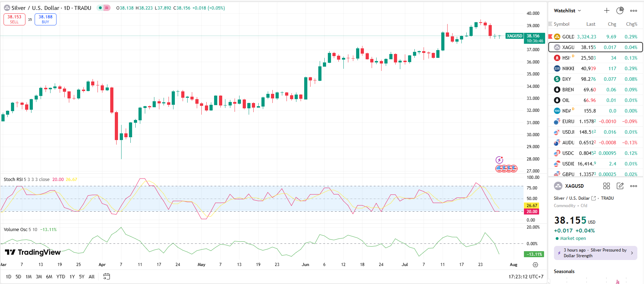
Task: Open watchlist advanced view pie icon
Action: pyautogui.click(x=620, y=11)
